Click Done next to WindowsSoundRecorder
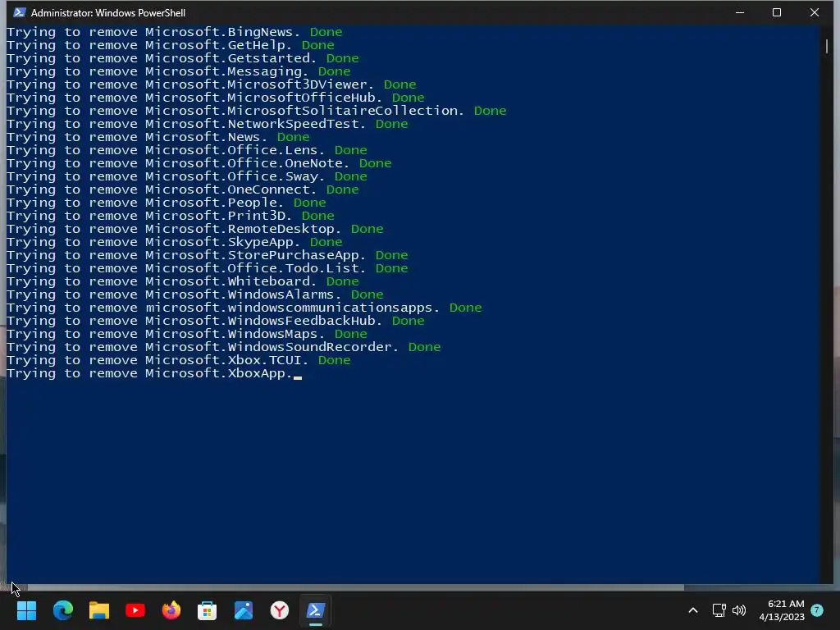Image resolution: width=840 pixels, height=630 pixels. tap(424, 347)
